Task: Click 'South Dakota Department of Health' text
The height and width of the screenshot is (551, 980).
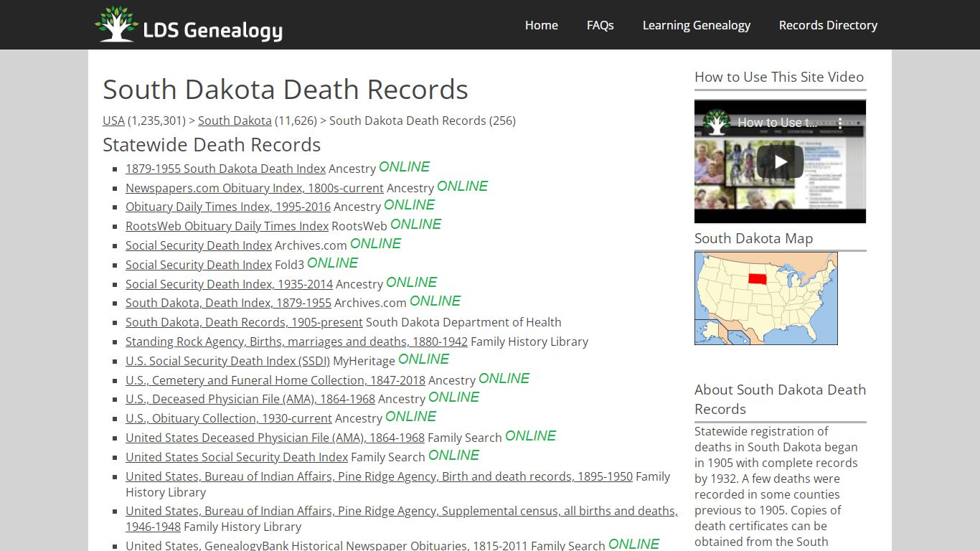Action: point(463,322)
